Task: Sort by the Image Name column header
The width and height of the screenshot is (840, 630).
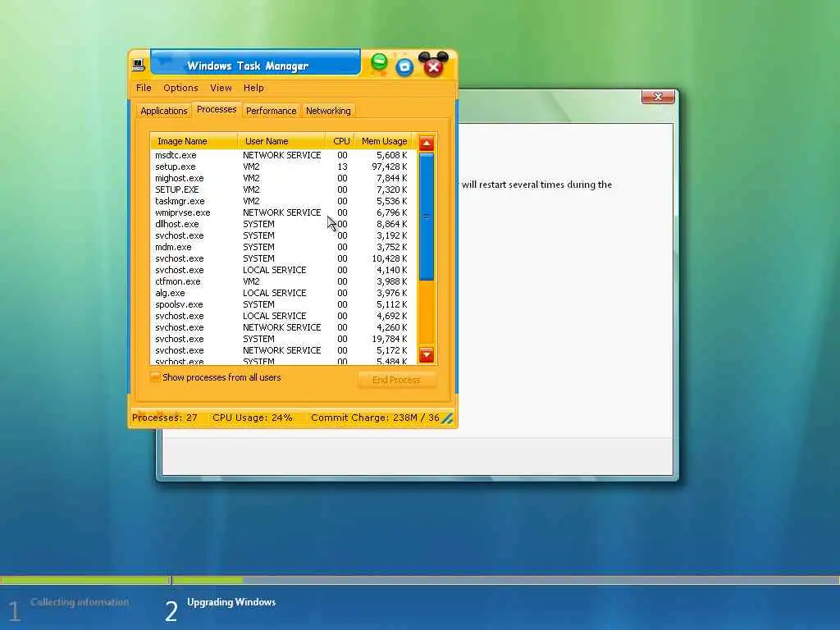Action: 194,141
